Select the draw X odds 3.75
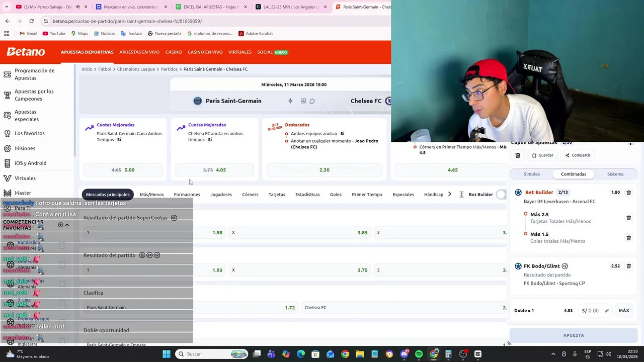Viewport: 644px width, 362px height. pyautogui.click(x=299, y=270)
